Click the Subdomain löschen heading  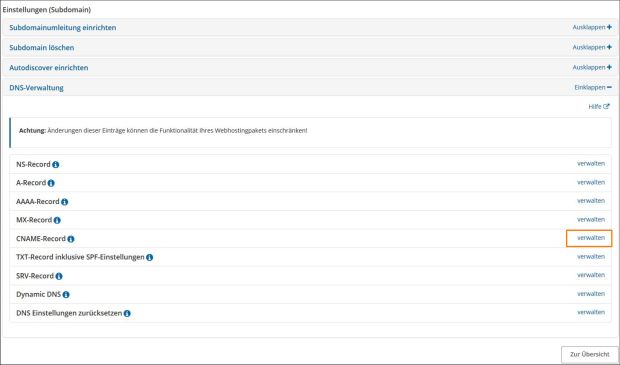(x=42, y=47)
